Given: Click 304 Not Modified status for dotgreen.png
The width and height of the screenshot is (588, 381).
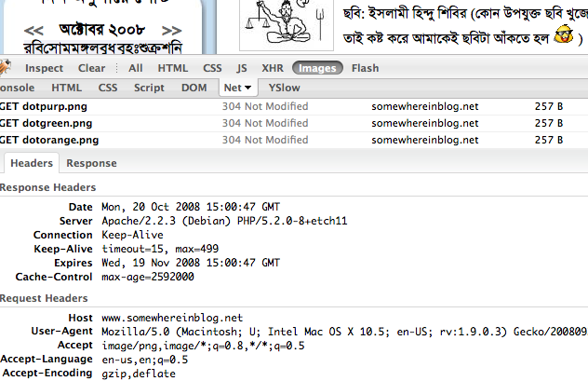Looking at the screenshot, I should 265,124.
